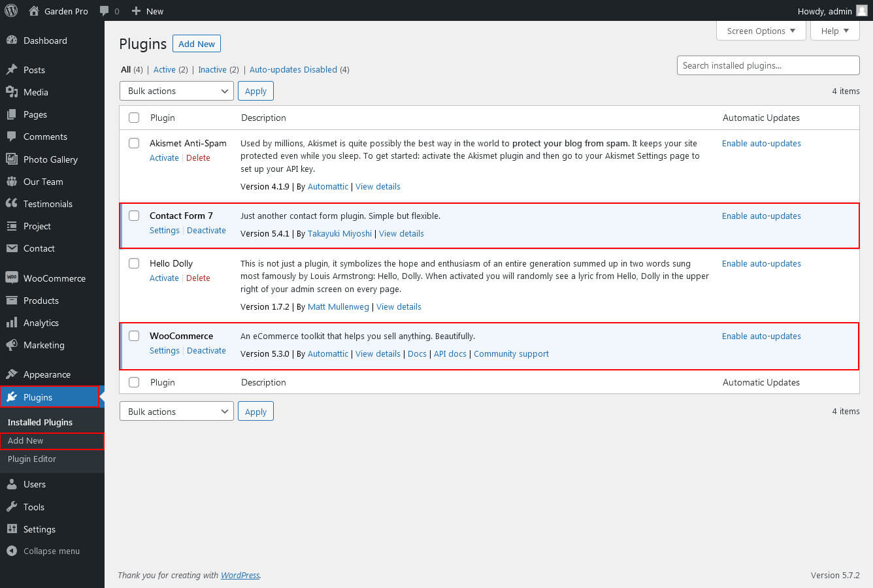Click the Posts pin icon

tap(11, 70)
